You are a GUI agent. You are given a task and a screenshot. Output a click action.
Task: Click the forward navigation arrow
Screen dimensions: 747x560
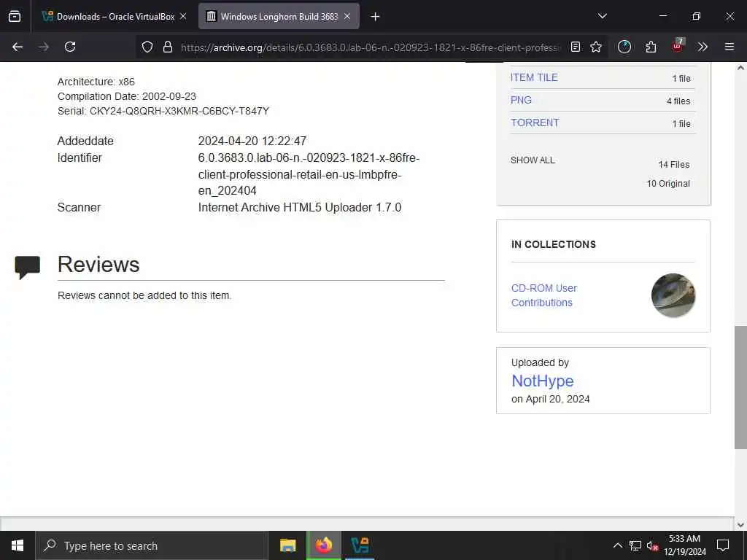(x=44, y=47)
